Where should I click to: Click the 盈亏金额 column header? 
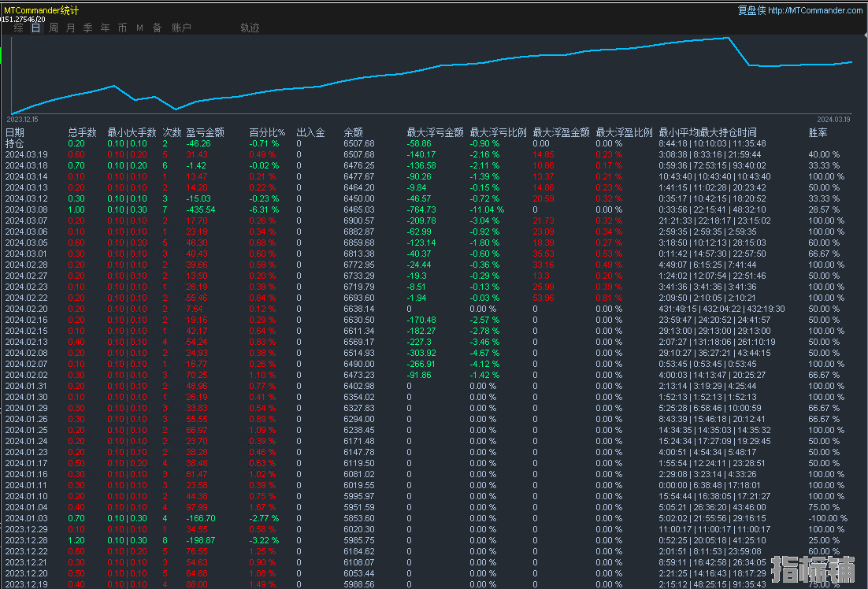(206, 132)
